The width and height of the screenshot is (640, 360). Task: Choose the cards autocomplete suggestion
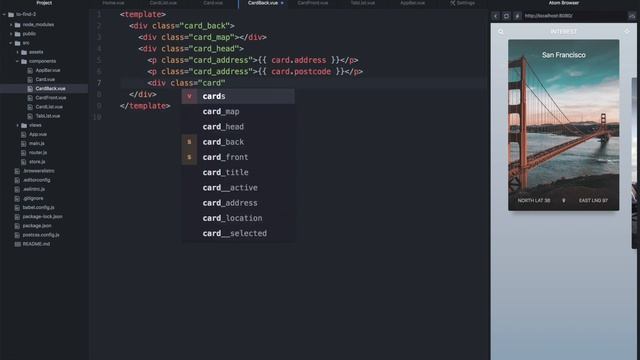[238, 96]
